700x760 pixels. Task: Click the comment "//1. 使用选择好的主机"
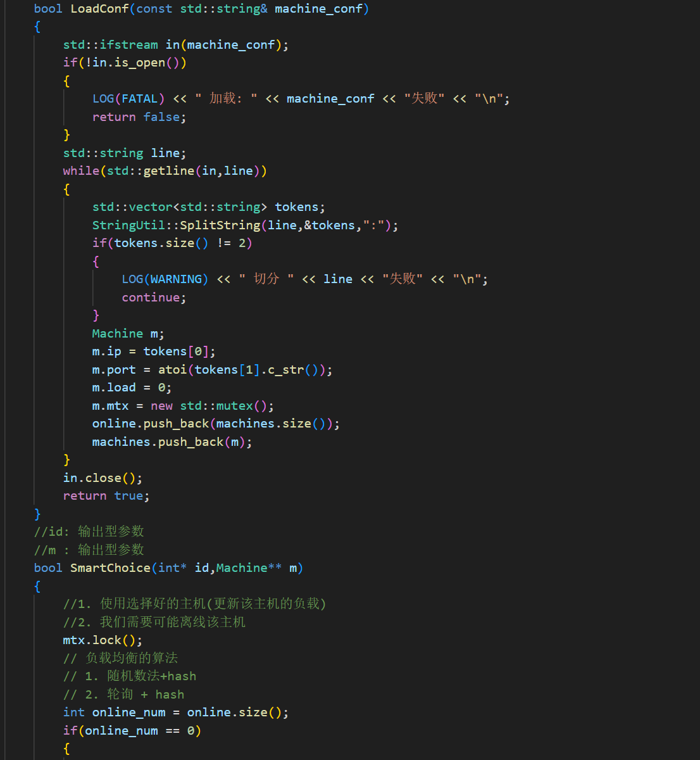[x=194, y=604]
